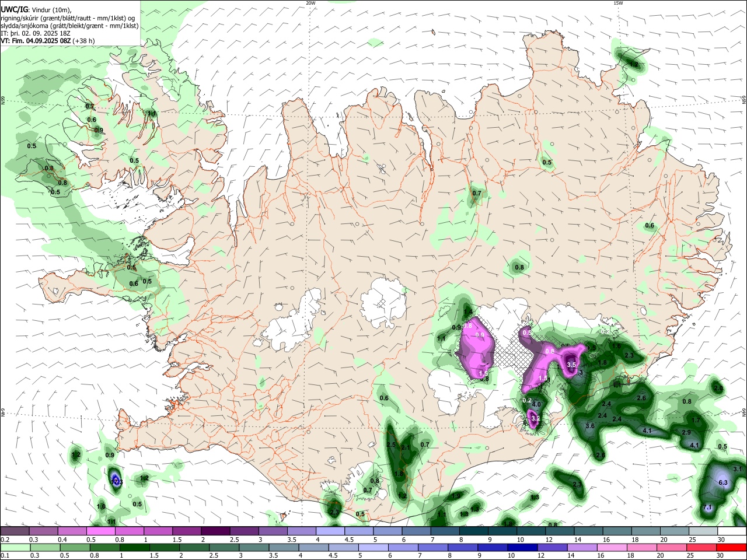The image size is (747, 560).
Task: Click the red swatch ending the lower legend row
Action: point(731,548)
